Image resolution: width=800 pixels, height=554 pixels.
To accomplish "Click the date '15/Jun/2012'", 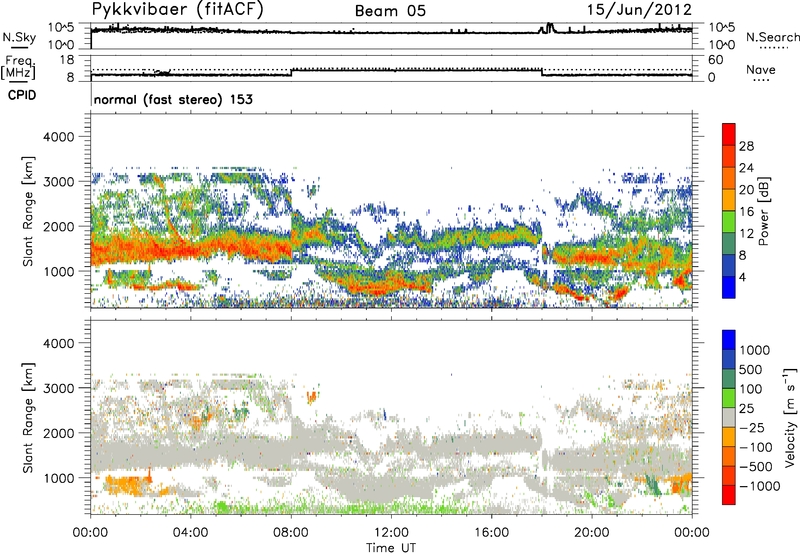I will [639, 10].
